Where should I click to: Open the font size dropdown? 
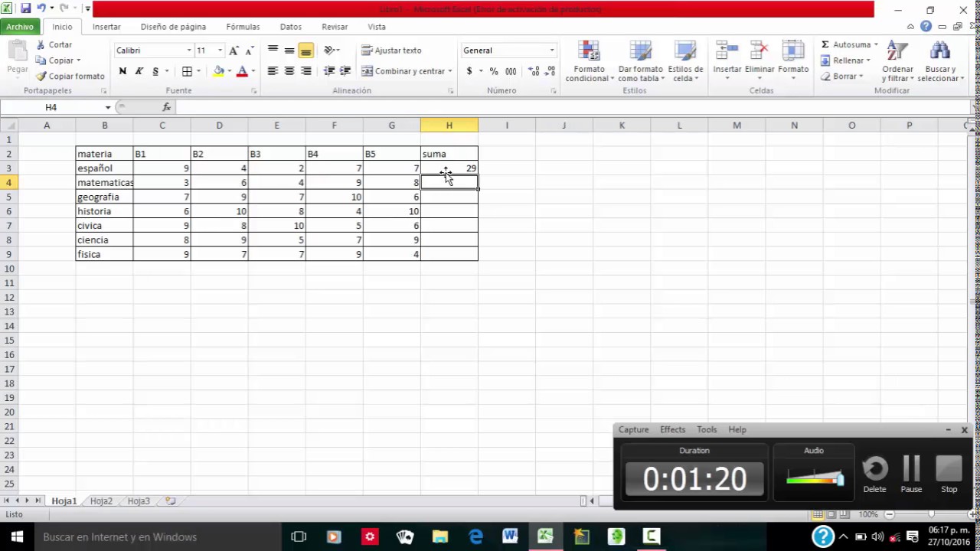[220, 51]
